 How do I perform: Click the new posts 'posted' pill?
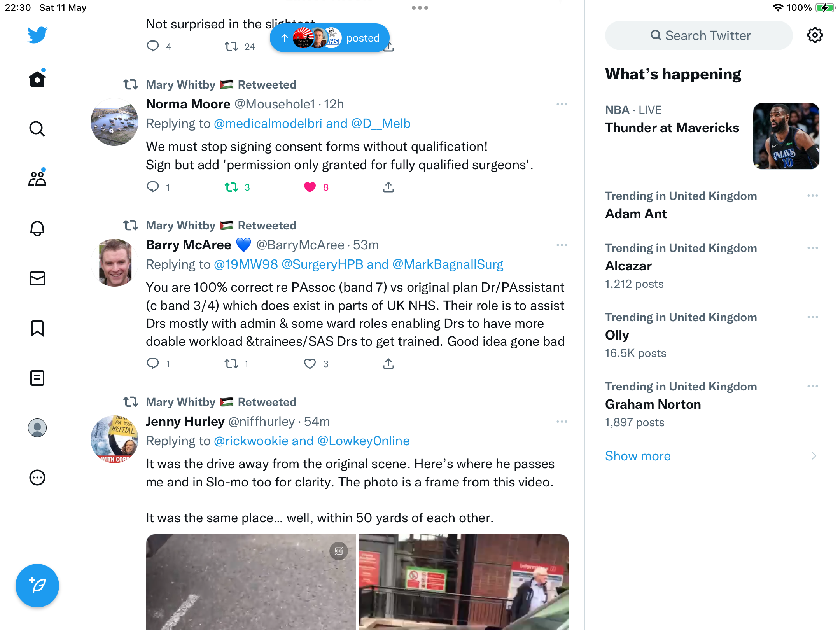point(330,38)
